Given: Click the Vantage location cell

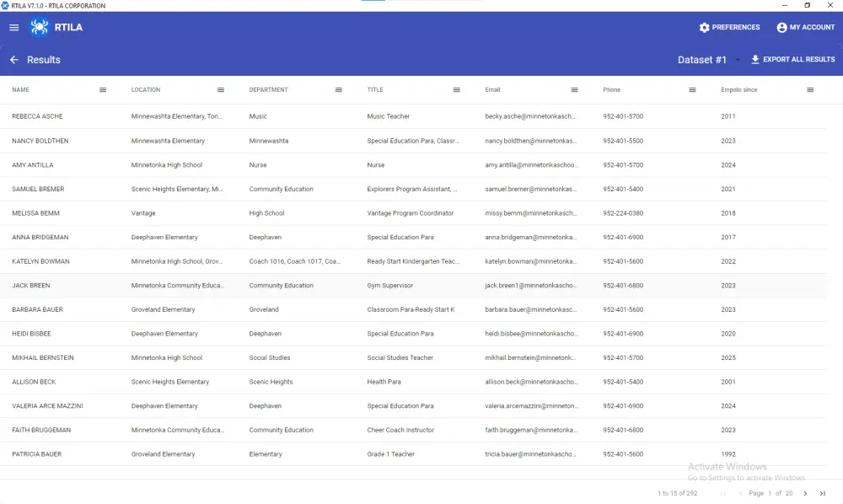Looking at the screenshot, I should coord(143,213).
